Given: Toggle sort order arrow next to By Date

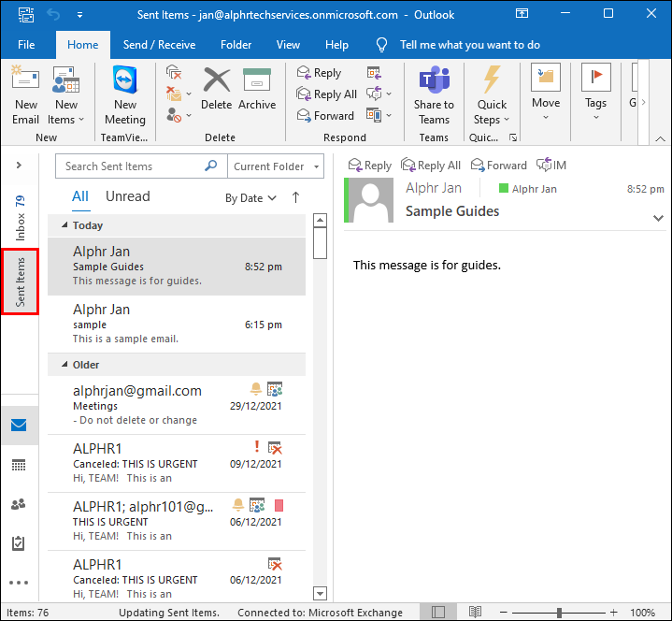Looking at the screenshot, I should click(296, 197).
